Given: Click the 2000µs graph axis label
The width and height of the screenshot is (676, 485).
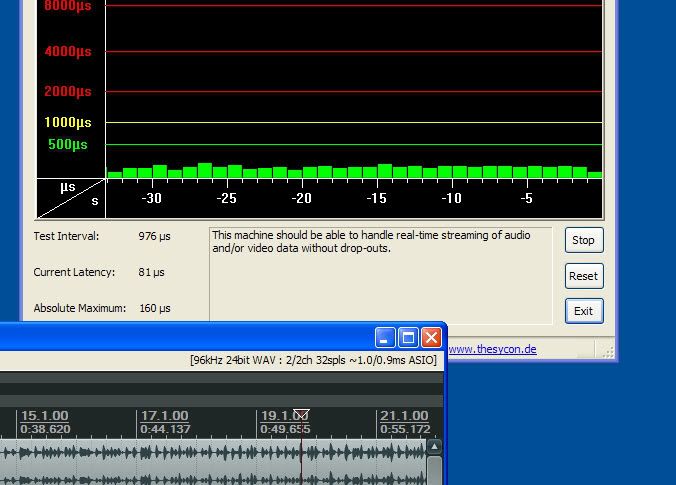Looking at the screenshot, I should [x=68, y=91].
